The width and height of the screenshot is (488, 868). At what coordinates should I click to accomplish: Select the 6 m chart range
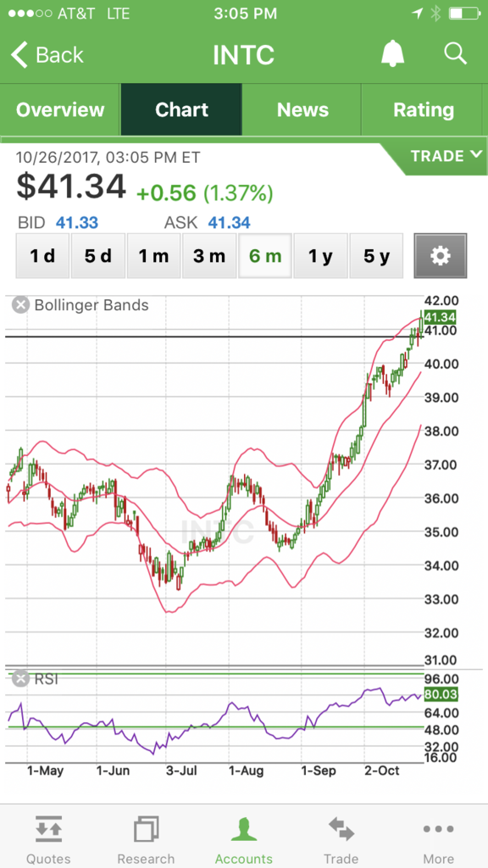(265, 256)
